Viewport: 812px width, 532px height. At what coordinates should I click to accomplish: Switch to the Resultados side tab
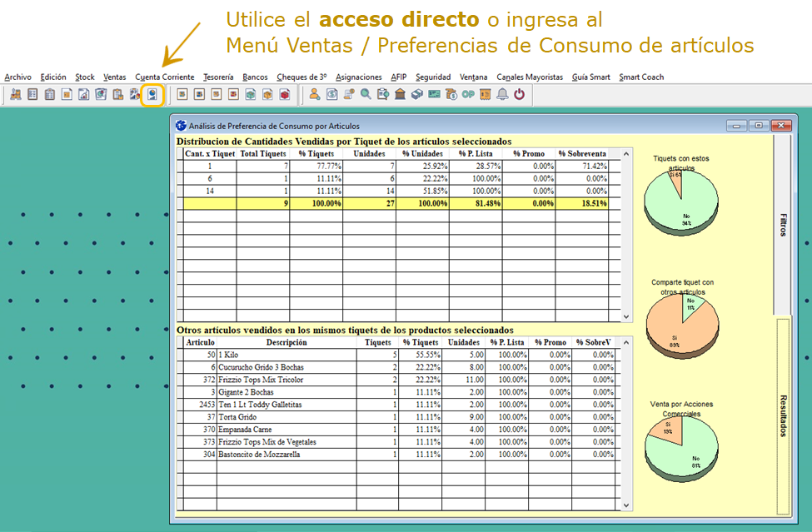[x=783, y=415]
